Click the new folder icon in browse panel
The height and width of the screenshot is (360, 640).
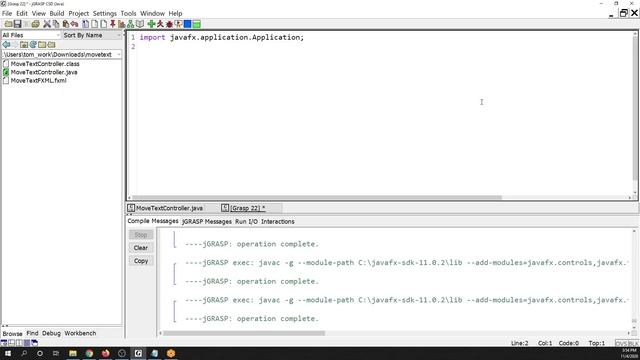pos(42,44)
